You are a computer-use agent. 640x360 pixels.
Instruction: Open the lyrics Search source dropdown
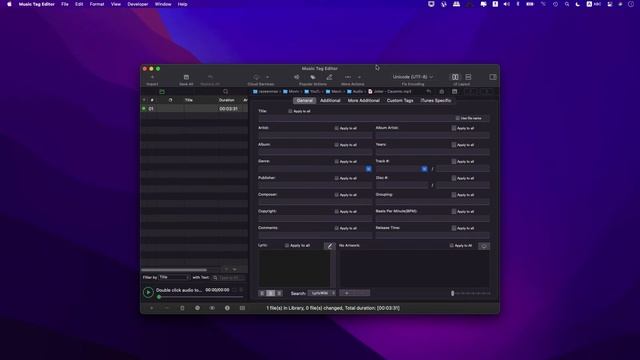tap(322, 293)
